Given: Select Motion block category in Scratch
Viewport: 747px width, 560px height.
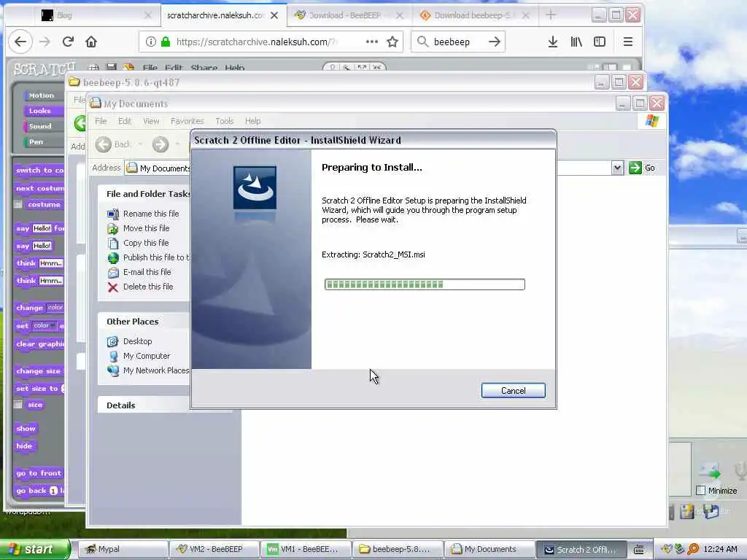Looking at the screenshot, I should [x=42, y=96].
